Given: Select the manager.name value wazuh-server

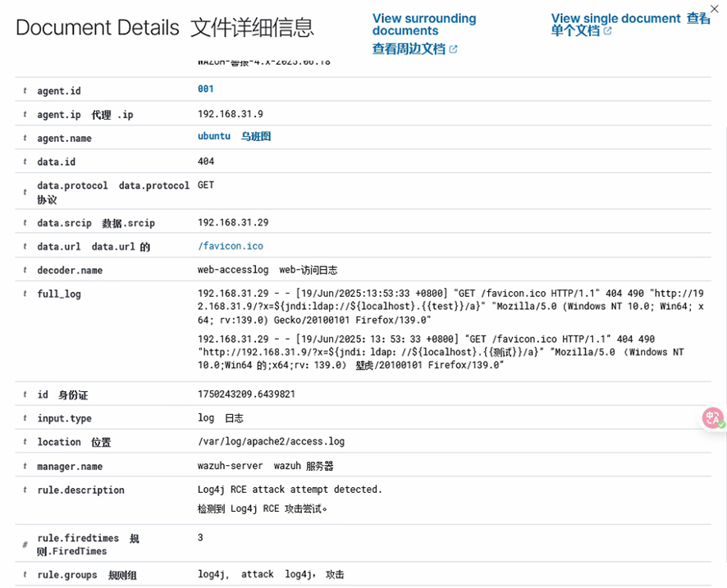Looking at the screenshot, I should [230, 466].
